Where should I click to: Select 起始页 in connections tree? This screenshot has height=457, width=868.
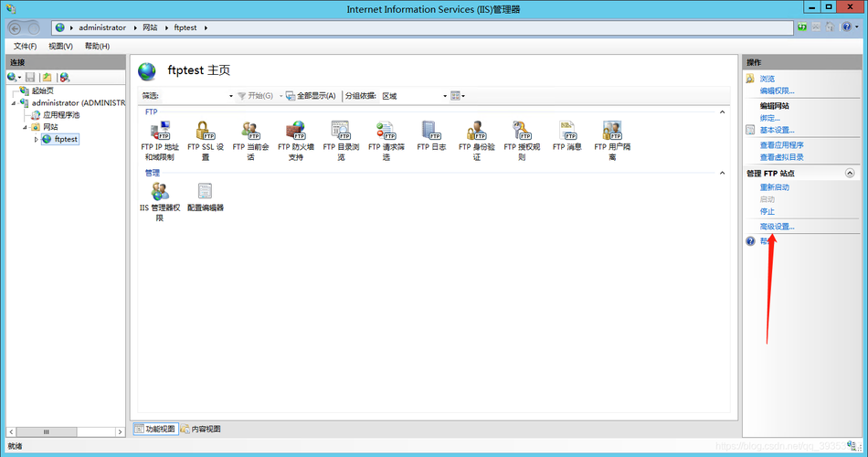click(43, 90)
